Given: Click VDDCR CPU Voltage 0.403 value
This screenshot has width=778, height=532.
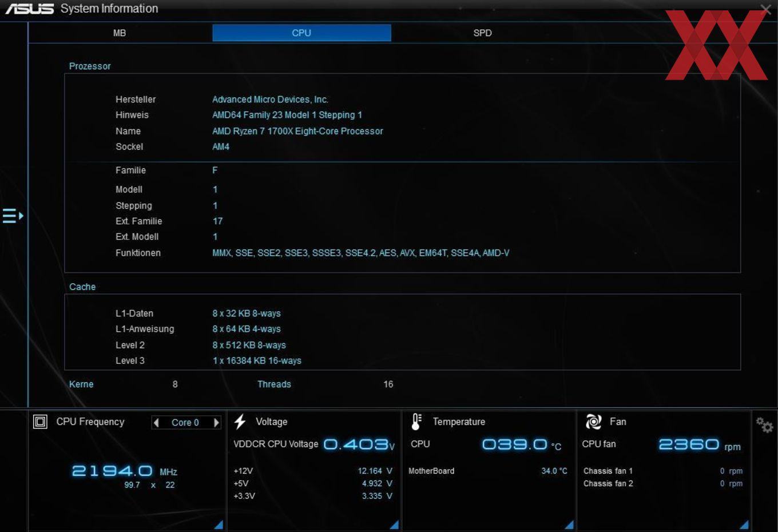Looking at the screenshot, I should click(359, 444).
